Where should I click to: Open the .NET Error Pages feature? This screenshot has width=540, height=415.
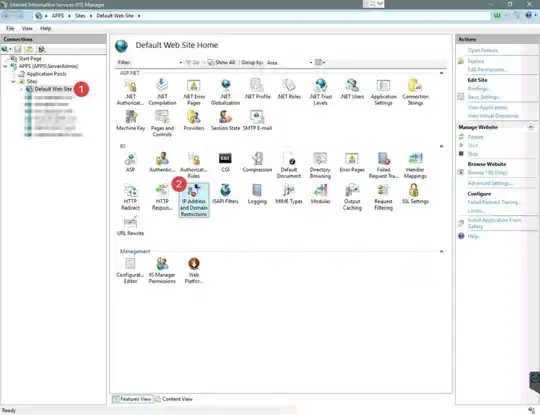[194, 92]
